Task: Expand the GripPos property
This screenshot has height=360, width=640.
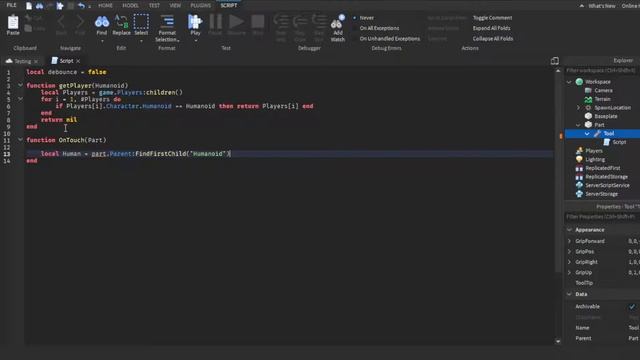Action: [569, 251]
